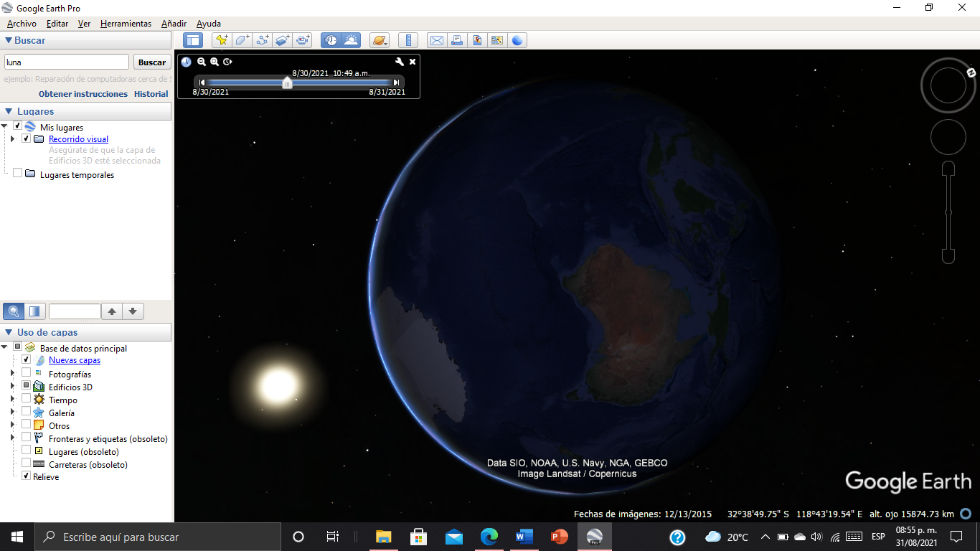Toggle the sidebar panel visibility icon

click(193, 40)
